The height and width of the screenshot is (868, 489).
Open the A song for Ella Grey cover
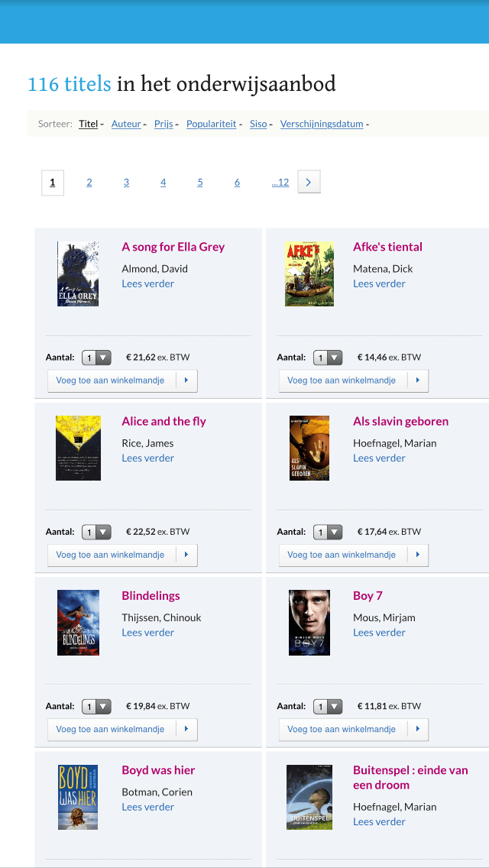point(78,274)
